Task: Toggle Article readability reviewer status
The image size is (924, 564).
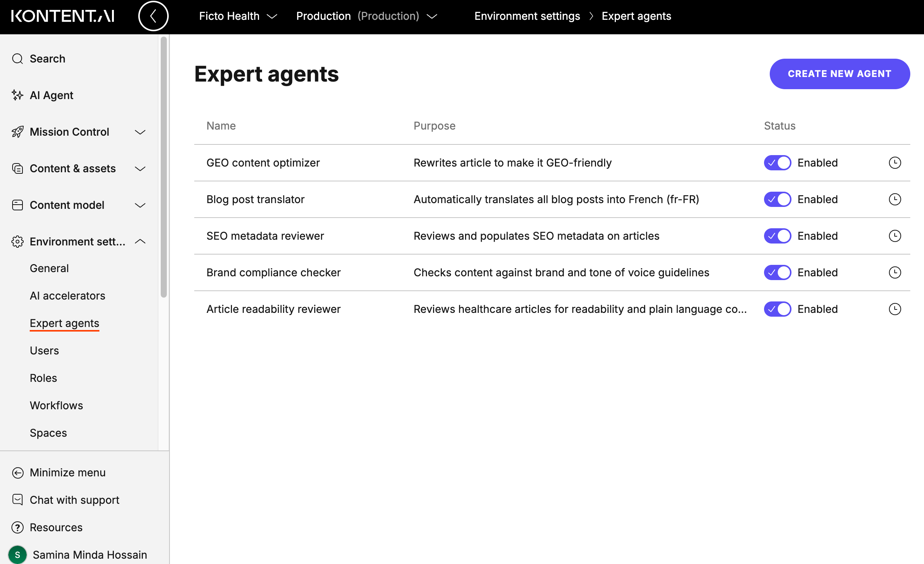Action: 777,309
